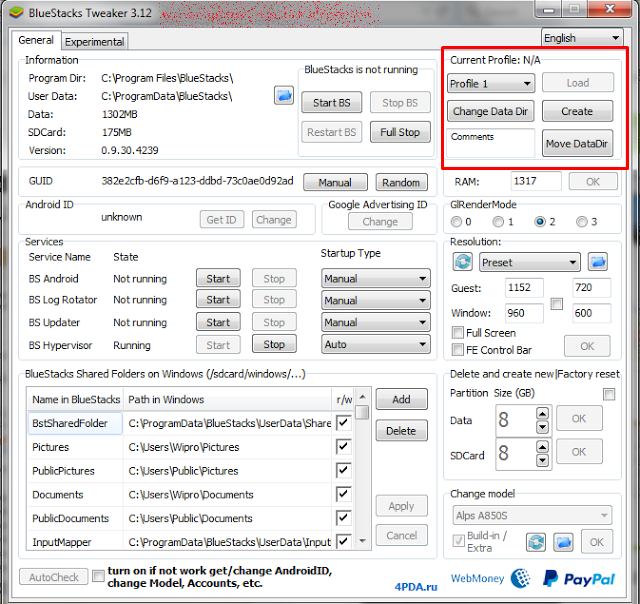The width and height of the screenshot is (640, 604).
Task: Click the shared folders scrollbar down arrow
Action: click(362, 541)
